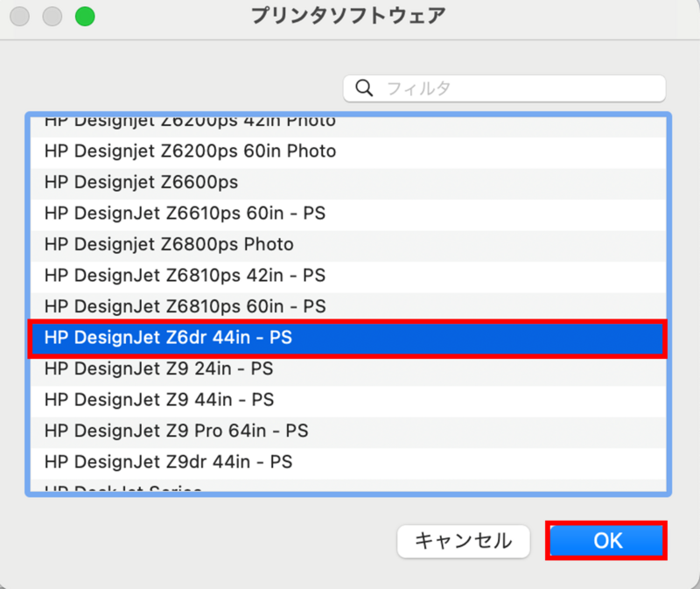Click the gray close window button

19,16
